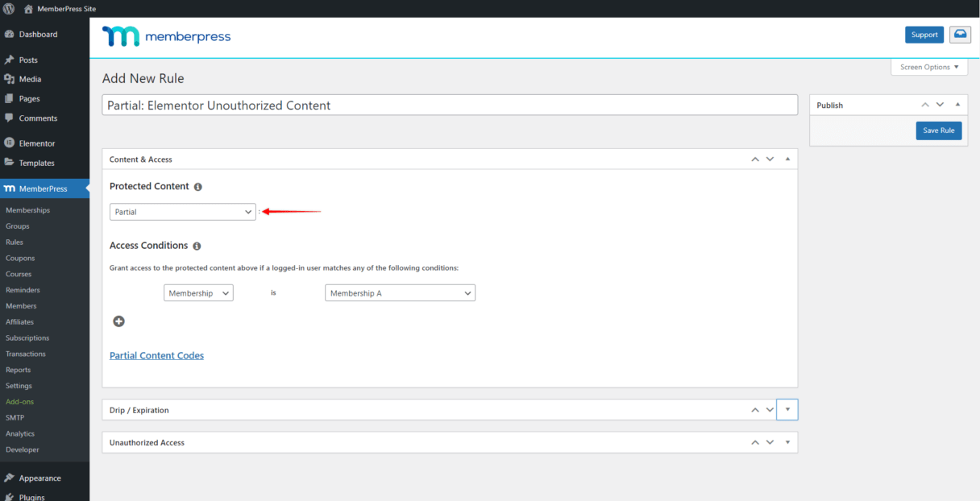Open Coupons submenu item
980x501 pixels.
[x=20, y=259]
